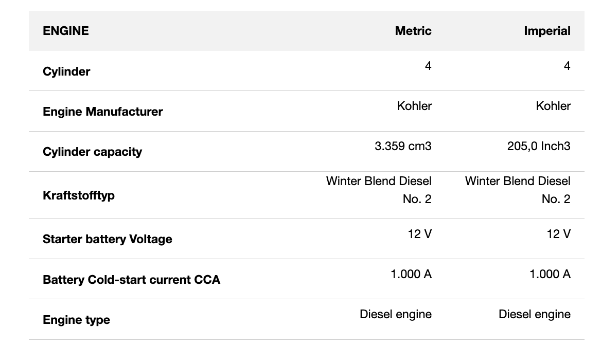Select imperial Winter Blend Diesel No. 2
The image size is (601, 364).
pos(518,190)
